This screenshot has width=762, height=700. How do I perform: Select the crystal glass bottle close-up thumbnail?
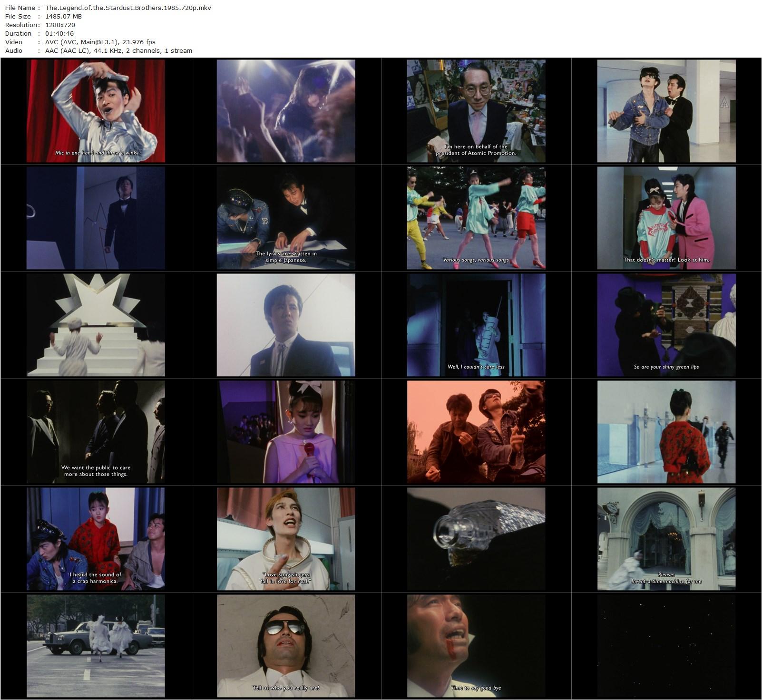tap(476, 539)
